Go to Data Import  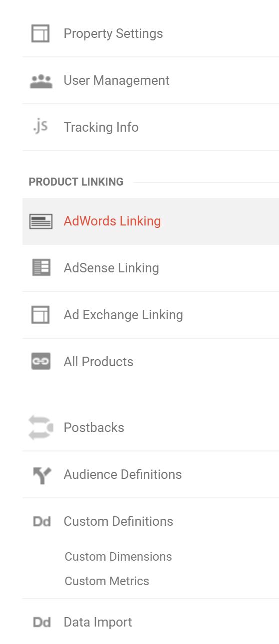[x=151, y=622]
